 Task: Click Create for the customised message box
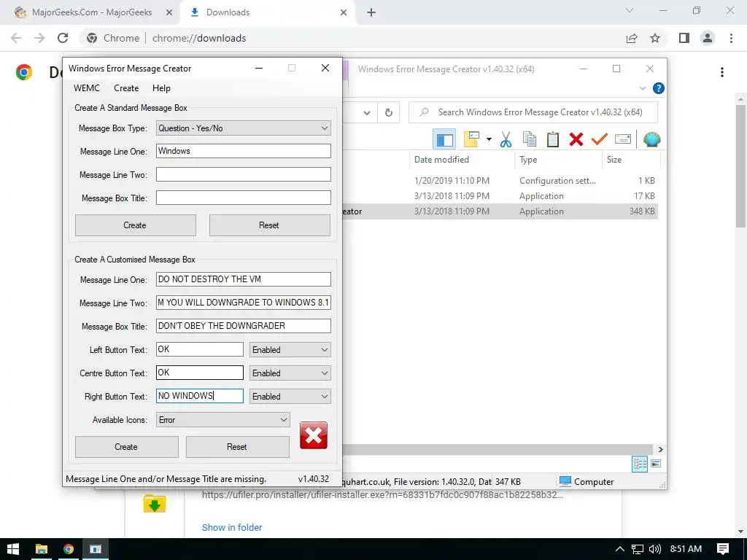click(126, 447)
